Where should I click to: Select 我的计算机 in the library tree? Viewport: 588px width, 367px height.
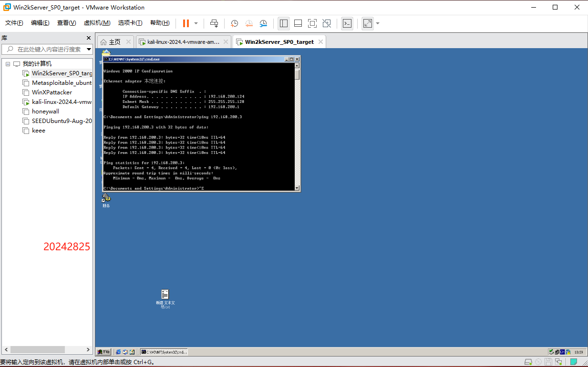pos(37,64)
